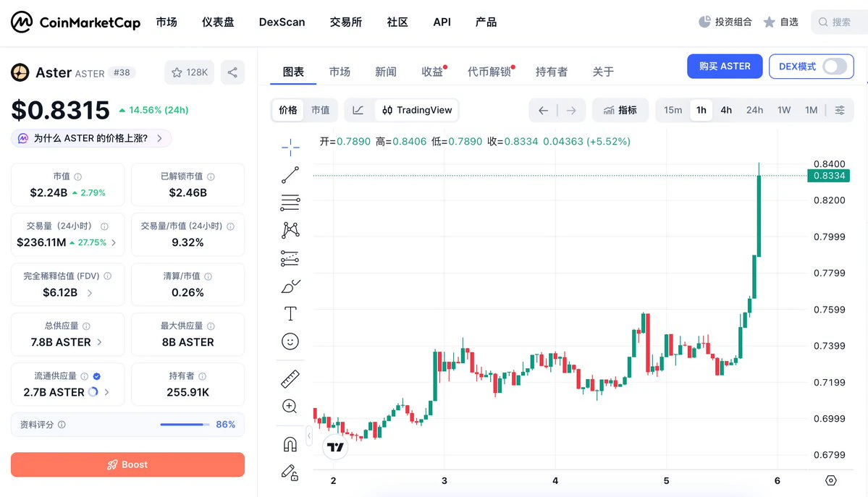Set interval to 15m

tap(673, 110)
